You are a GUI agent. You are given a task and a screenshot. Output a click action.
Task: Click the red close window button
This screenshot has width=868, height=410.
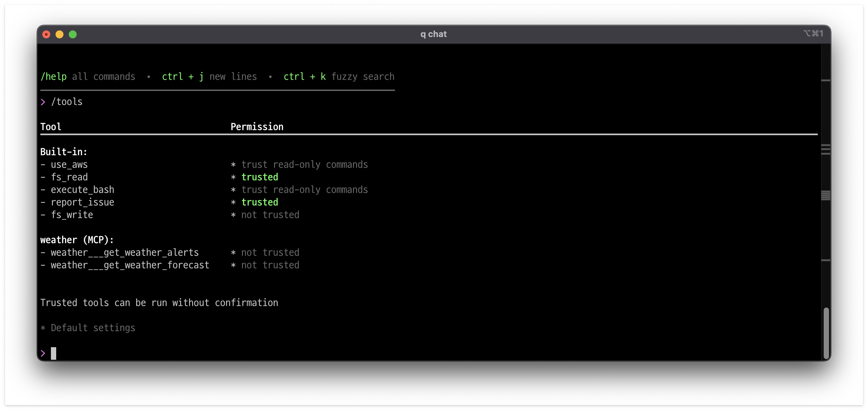pyautogui.click(x=47, y=34)
